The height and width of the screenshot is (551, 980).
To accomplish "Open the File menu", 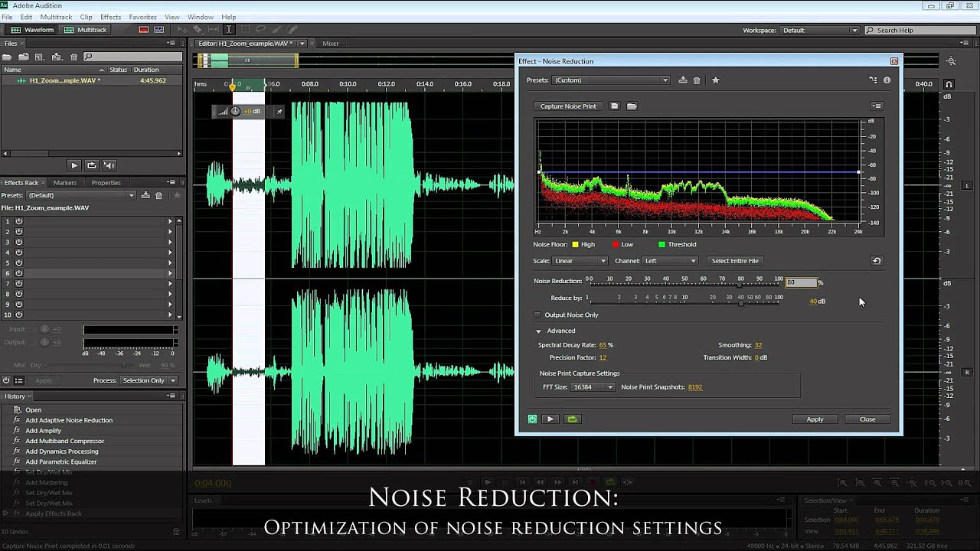I will coord(7,17).
